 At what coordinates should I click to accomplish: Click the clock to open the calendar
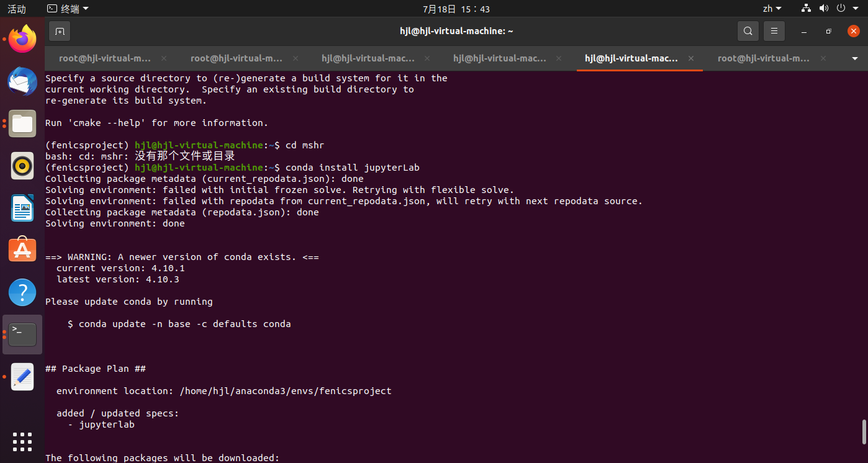[x=456, y=8]
